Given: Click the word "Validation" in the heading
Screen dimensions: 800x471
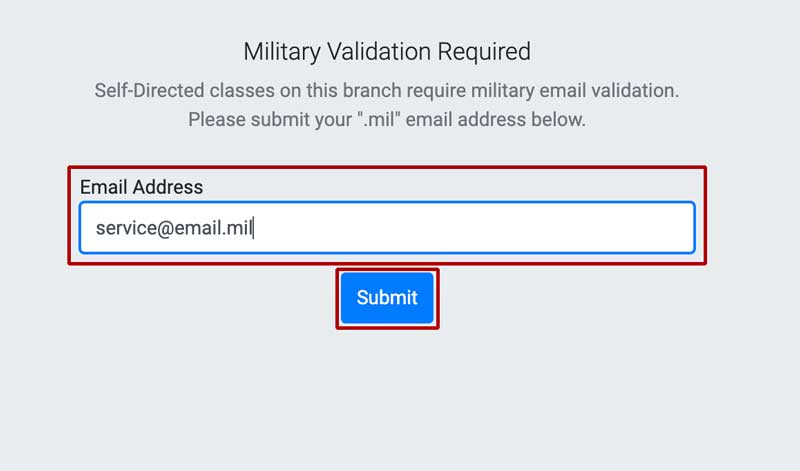Looking at the screenshot, I should tap(377, 51).
